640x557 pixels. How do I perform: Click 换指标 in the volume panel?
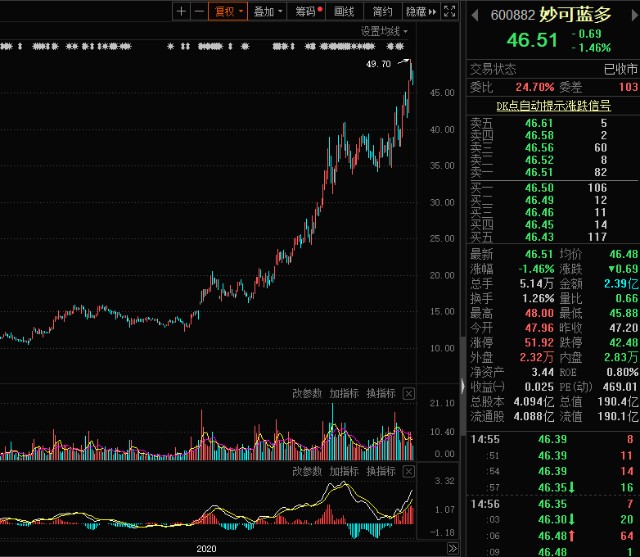[x=381, y=394]
